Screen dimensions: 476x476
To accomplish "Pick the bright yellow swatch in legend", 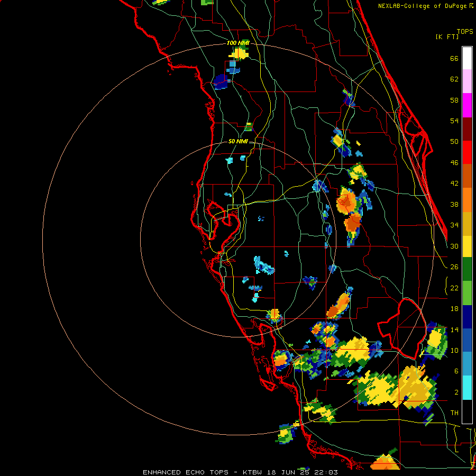I will [467, 246].
